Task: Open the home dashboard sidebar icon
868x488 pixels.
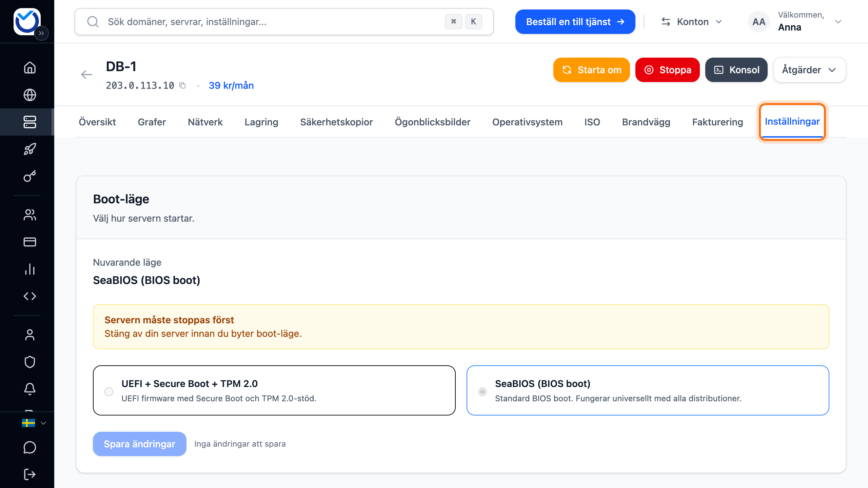Action: 30,67
